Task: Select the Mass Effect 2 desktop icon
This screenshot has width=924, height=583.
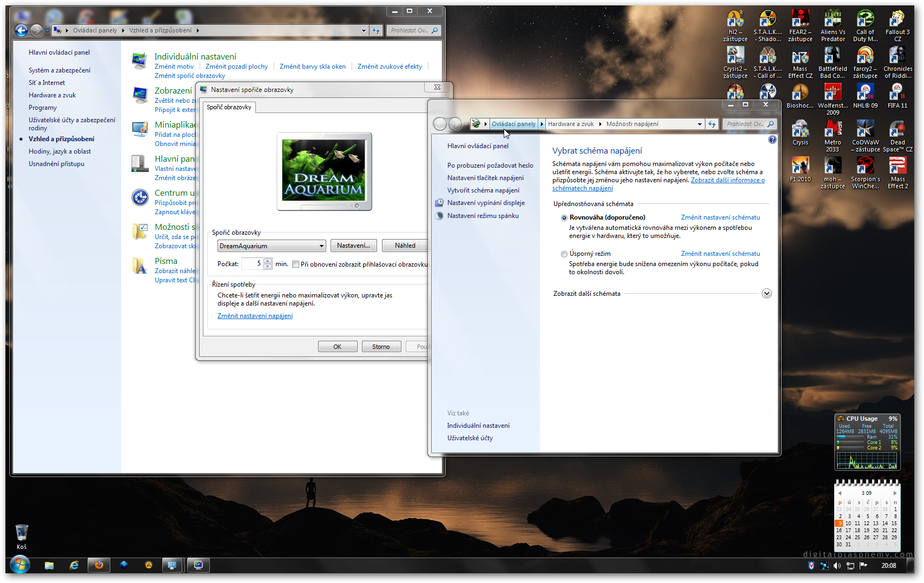Action: pos(897,173)
